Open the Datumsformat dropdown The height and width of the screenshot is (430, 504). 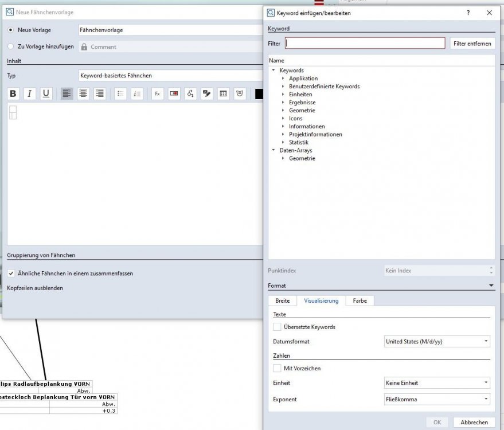click(437, 342)
